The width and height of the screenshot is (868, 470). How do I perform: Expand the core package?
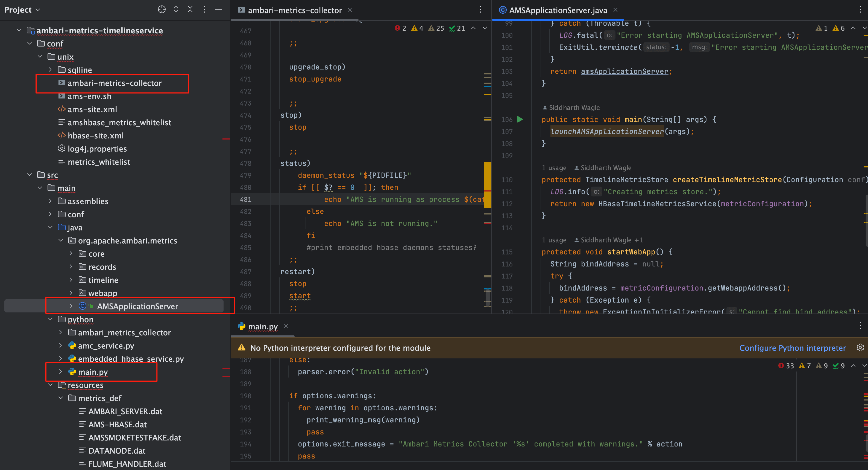(71, 253)
